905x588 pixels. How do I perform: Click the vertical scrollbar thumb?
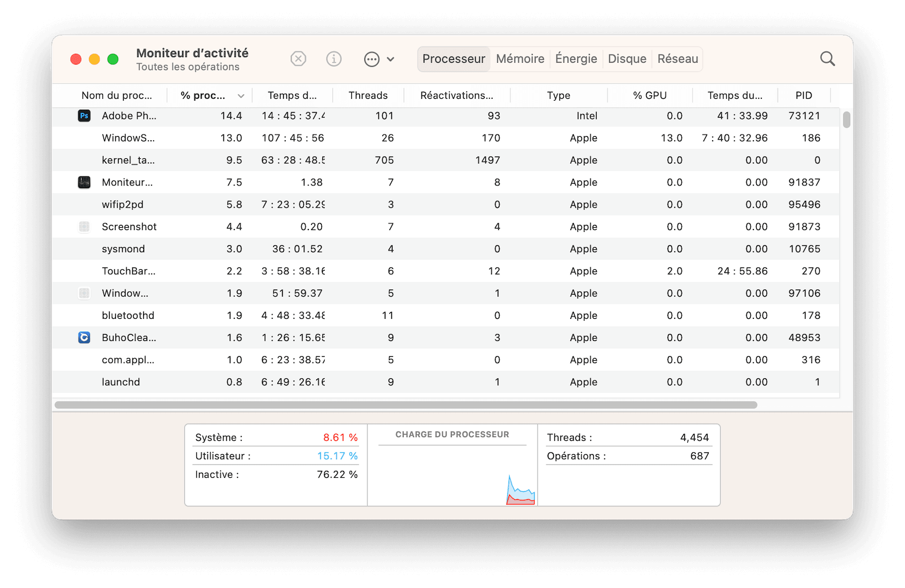point(846,120)
